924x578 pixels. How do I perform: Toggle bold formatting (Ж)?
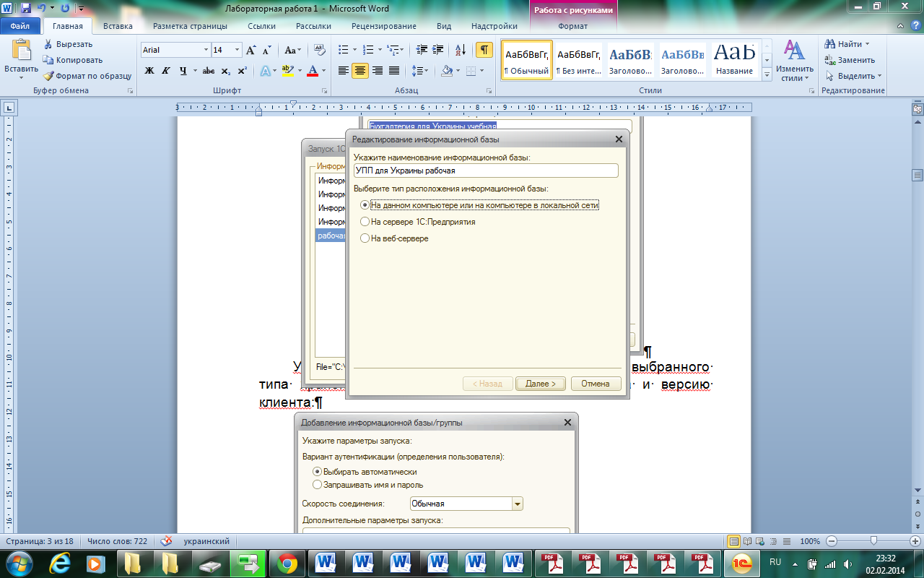149,71
